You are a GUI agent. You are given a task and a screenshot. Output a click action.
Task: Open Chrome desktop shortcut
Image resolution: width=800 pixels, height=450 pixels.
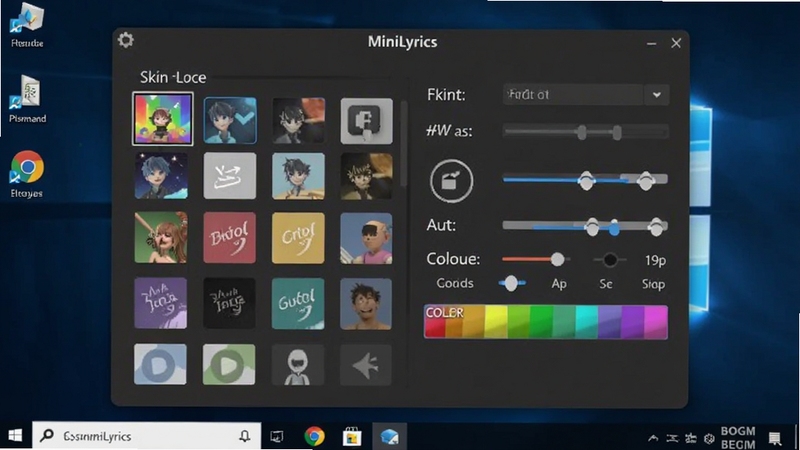[27, 173]
